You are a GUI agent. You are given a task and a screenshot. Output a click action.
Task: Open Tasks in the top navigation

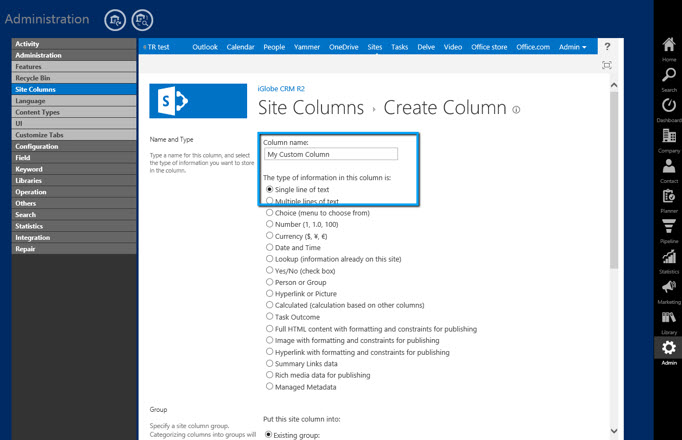coord(399,47)
